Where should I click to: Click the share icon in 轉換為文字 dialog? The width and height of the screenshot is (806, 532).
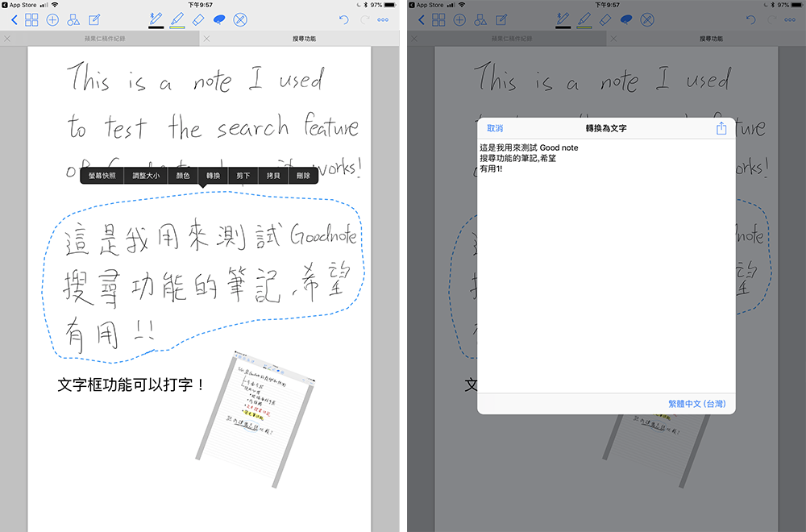[x=721, y=128]
